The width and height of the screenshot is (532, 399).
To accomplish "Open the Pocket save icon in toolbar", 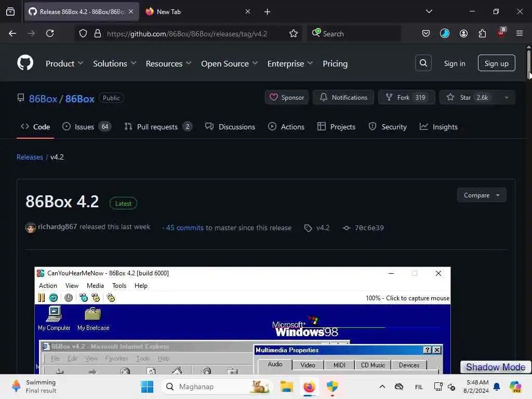I will tap(426, 33).
